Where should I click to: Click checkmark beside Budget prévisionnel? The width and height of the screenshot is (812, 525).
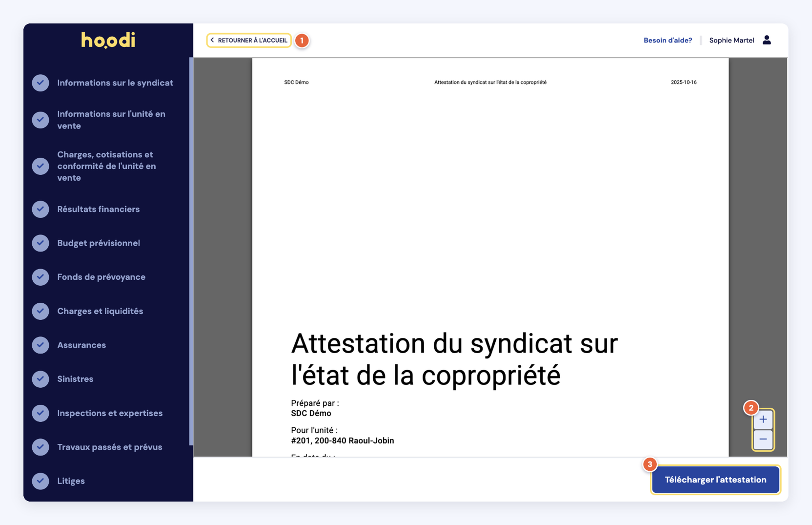[41, 243]
